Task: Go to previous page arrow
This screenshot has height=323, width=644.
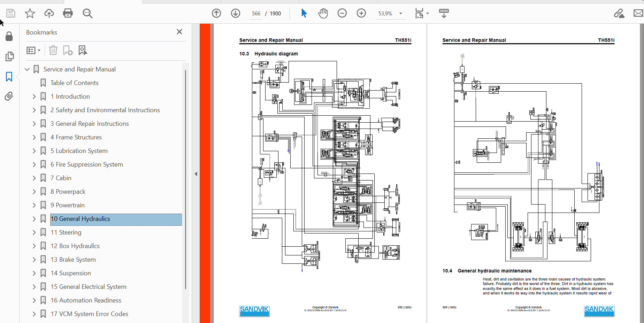Action: [x=216, y=13]
